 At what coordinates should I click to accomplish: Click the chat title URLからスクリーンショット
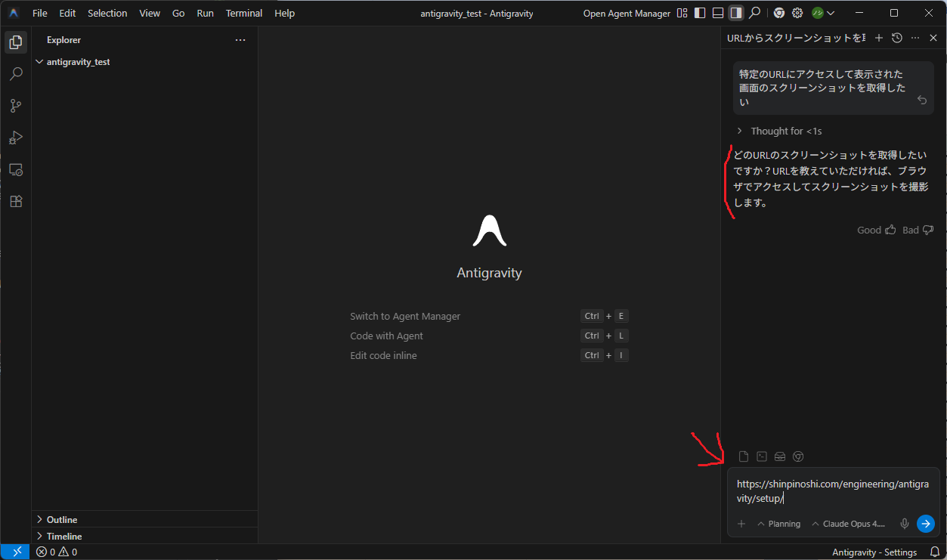(796, 38)
